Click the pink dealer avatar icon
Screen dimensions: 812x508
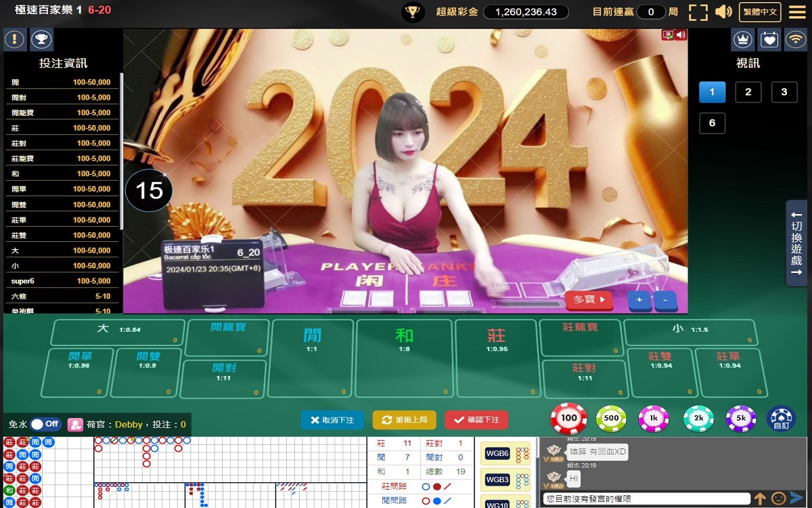coord(75,425)
